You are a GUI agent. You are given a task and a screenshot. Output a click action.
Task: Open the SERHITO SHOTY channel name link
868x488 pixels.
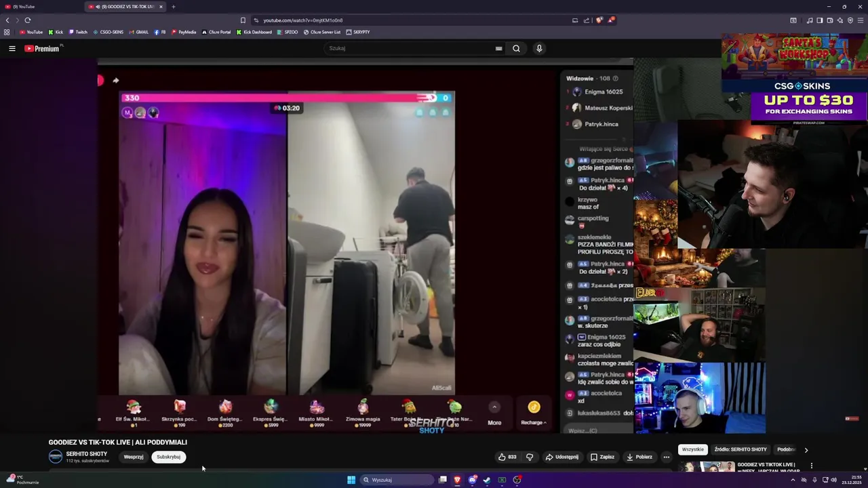click(87, 454)
